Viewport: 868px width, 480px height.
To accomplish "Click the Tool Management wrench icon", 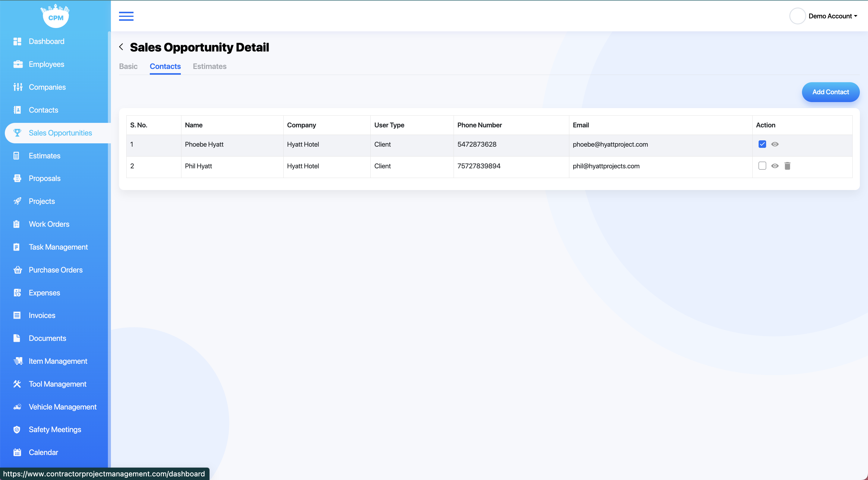I will 17,384.
